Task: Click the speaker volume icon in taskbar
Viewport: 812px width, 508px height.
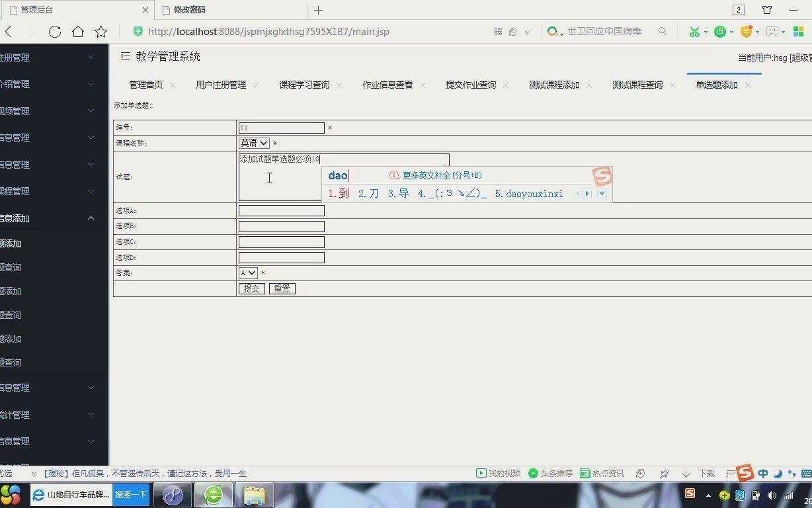Action: 772,495
